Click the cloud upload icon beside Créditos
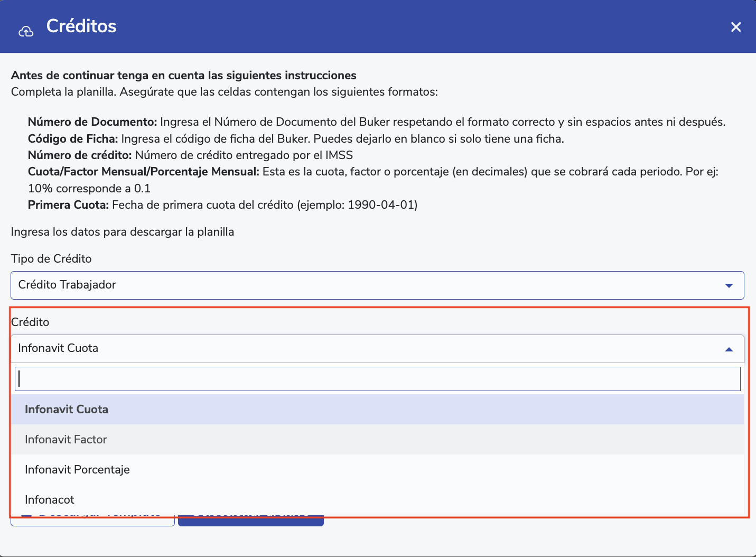Viewport: 756px width, 557px height. pos(26,31)
